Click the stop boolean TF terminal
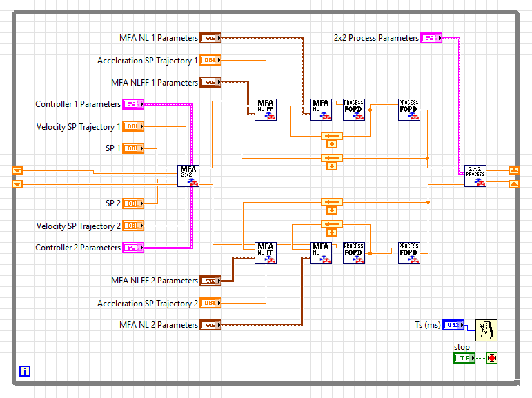The image size is (532, 398). point(464,358)
